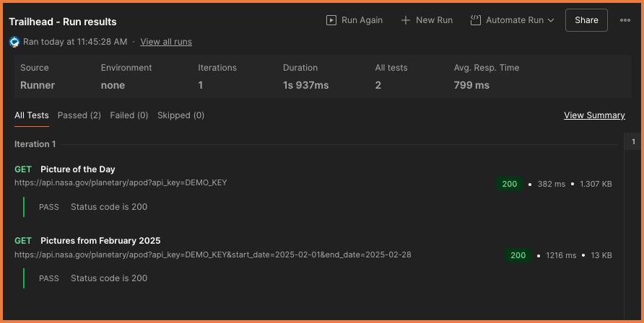Click the Run Again play icon
644x323 pixels.
[331, 20]
